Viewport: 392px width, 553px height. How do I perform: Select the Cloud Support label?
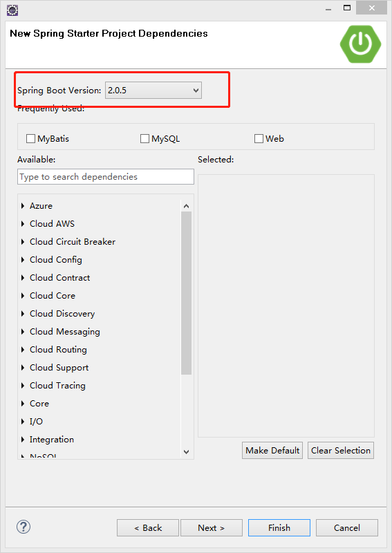(x=59, y=368)
